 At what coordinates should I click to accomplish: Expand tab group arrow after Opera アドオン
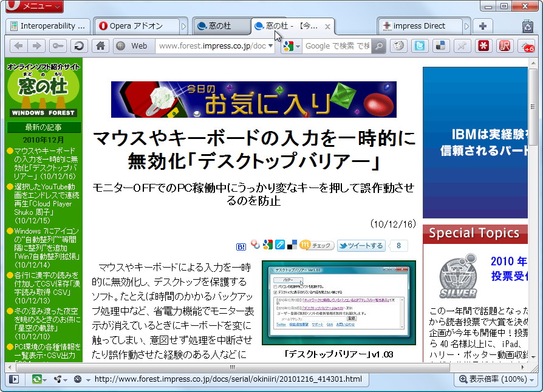point(183,26)
